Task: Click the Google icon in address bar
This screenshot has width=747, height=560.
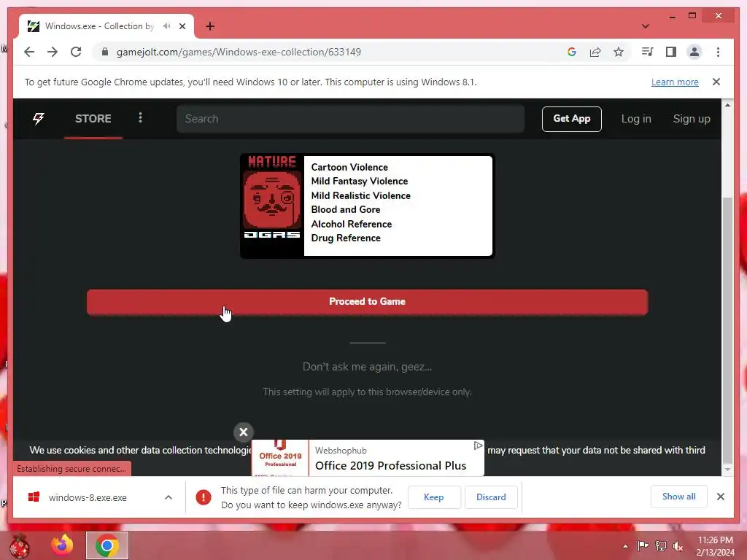Action: coord(572,52)
